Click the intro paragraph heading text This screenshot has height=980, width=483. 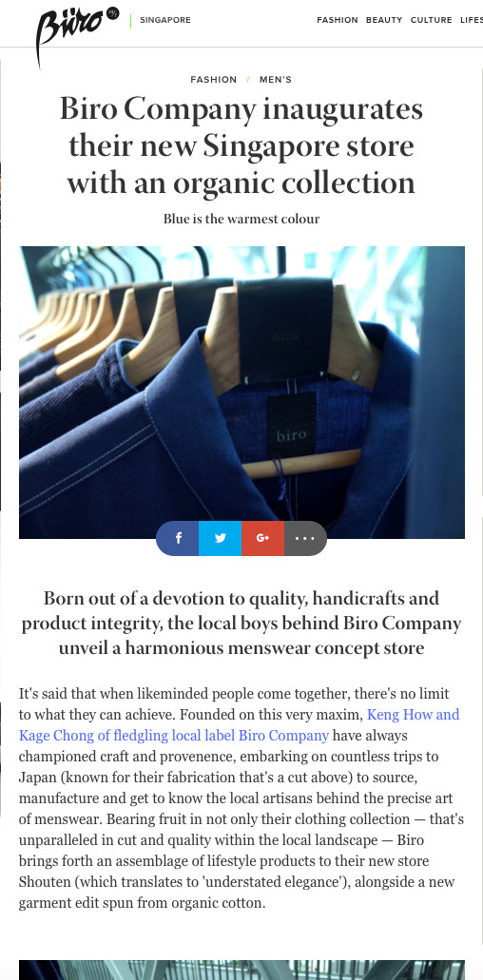click(x=241, y=623)
